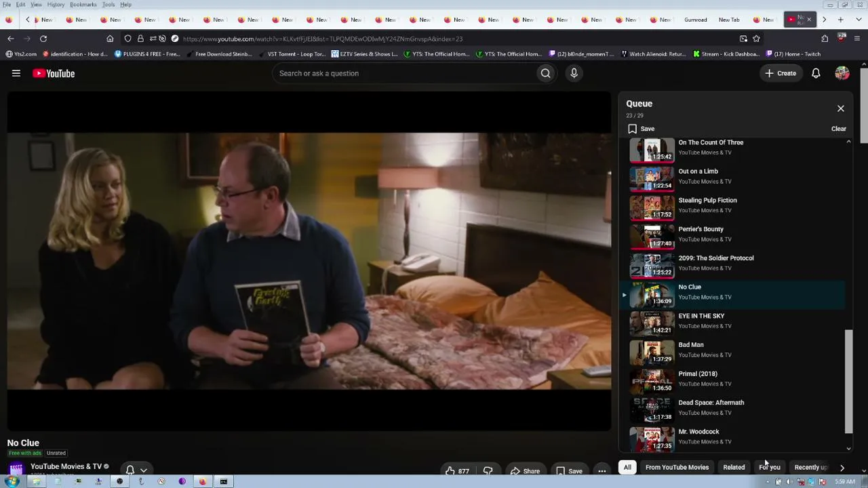Image resolution: width=868 pixels, height=488 pixels.
Task: Share the No Clue video
Action: point(525,471)
